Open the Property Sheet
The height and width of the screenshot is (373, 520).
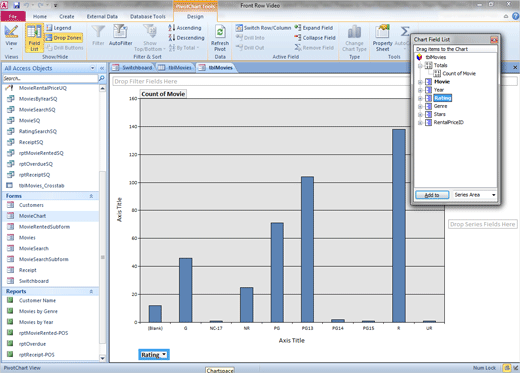pyautogui.click(x=382, y=38)
